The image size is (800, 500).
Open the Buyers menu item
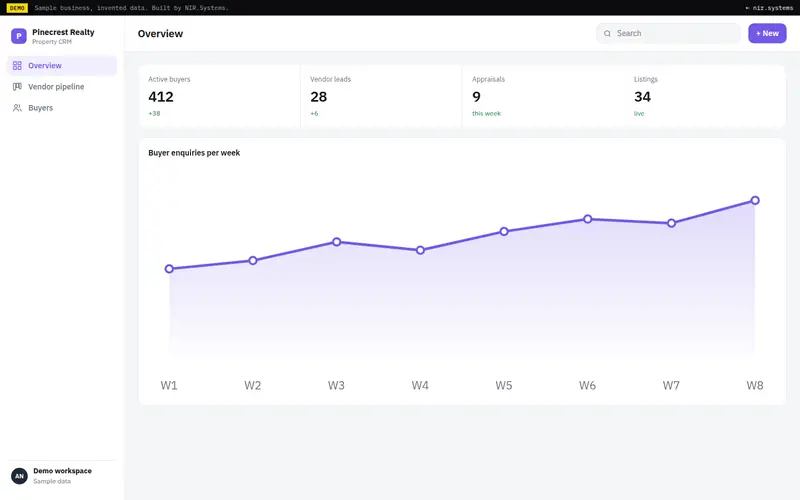(x=62, y=108)
